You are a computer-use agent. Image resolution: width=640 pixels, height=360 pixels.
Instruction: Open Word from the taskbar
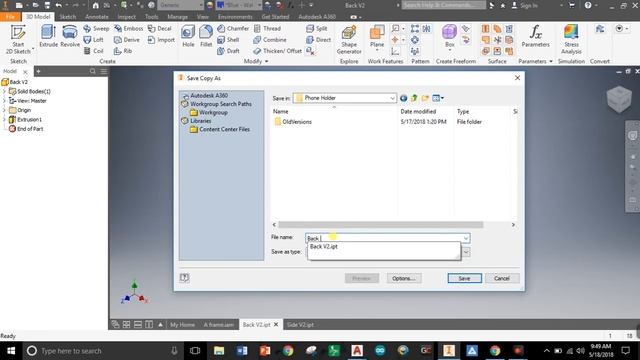click(242, 351)
